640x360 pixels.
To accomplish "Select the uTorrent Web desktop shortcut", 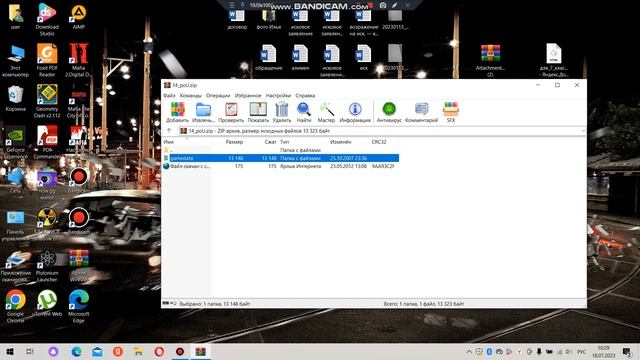I will point(47,303).
